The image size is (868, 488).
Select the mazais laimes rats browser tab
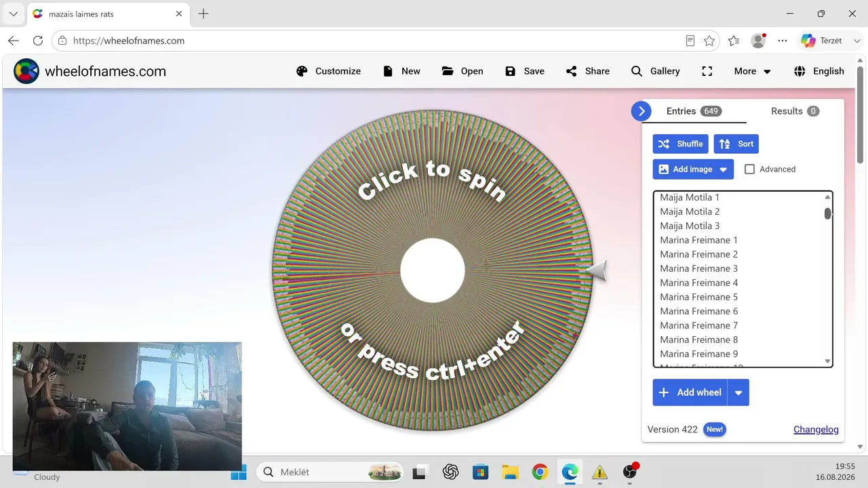click(108, 14)
